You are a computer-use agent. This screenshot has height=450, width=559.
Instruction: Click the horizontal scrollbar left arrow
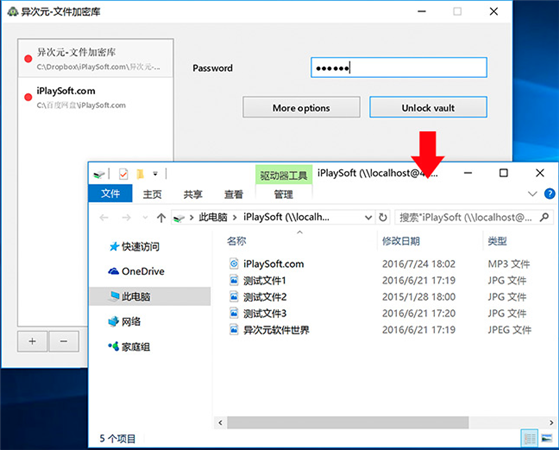[x=220, y=423]
